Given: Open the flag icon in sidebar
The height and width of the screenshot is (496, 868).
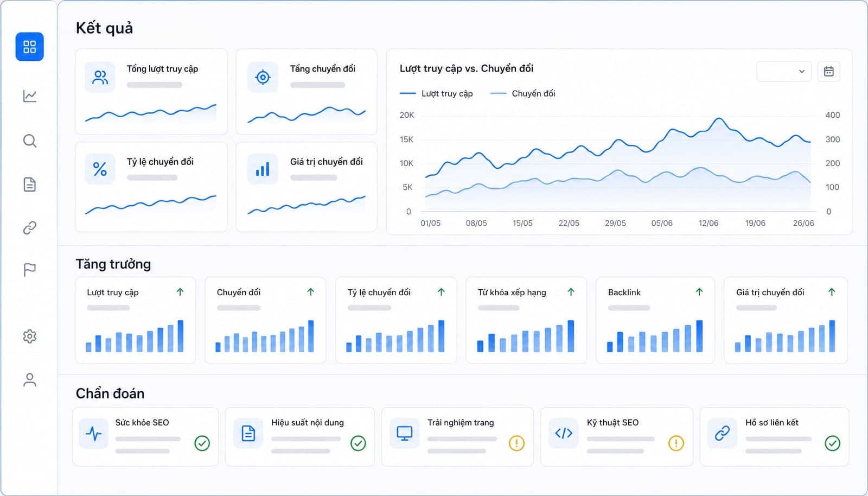Looking at the screenshot, I should pos(30,270).
